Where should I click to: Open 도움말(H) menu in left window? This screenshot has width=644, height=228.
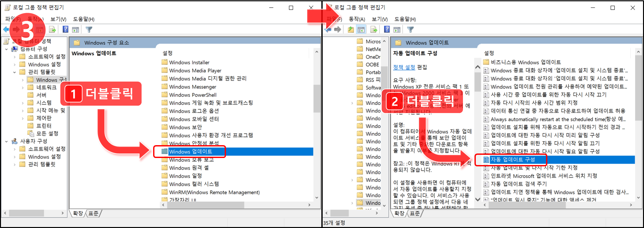tap(84, 19)
